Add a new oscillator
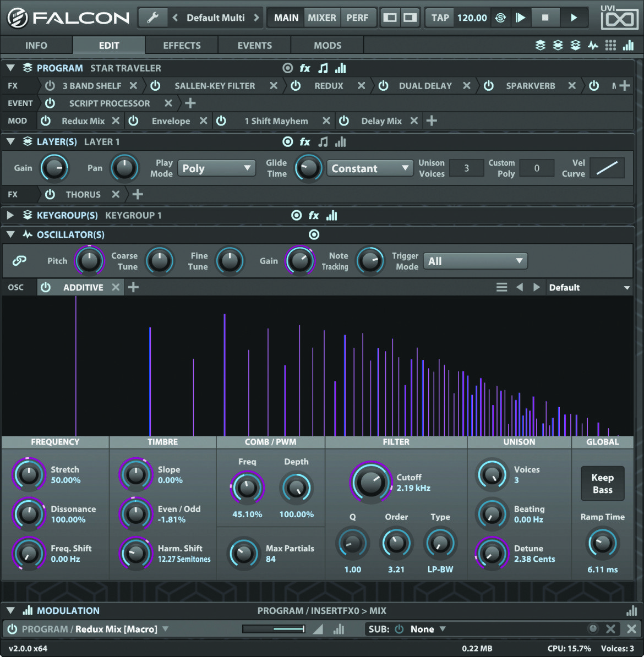This screenshot has height=657, width=644. coord(133,287)
